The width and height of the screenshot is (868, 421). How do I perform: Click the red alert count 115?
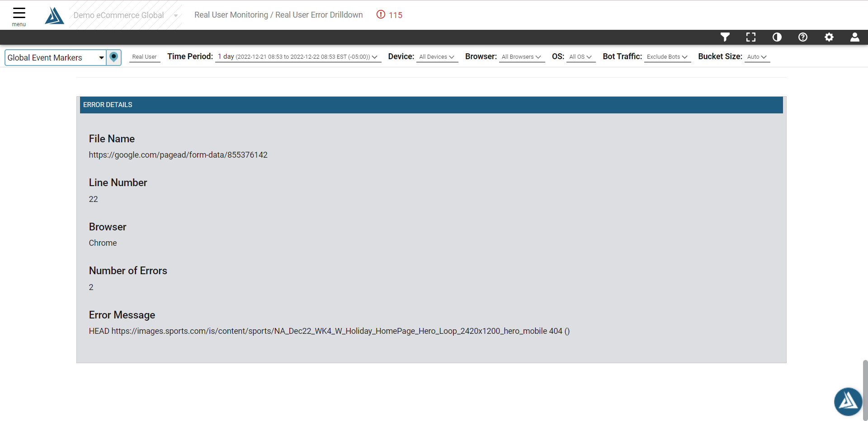389,15
